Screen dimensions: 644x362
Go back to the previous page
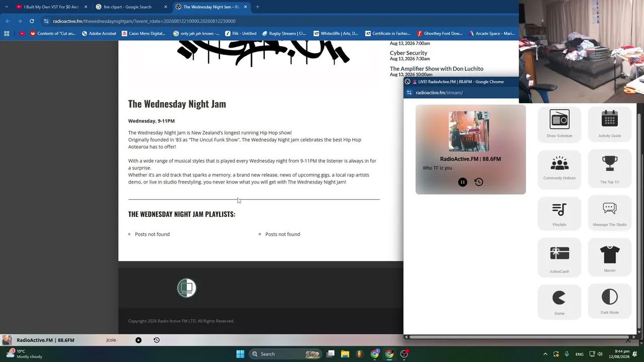click(8, 21)
